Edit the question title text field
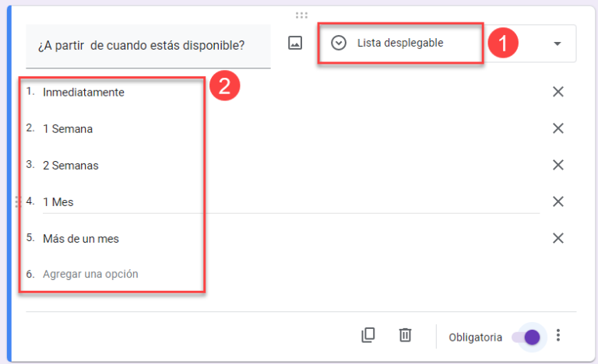598x364 pixels. click(149, 46)
